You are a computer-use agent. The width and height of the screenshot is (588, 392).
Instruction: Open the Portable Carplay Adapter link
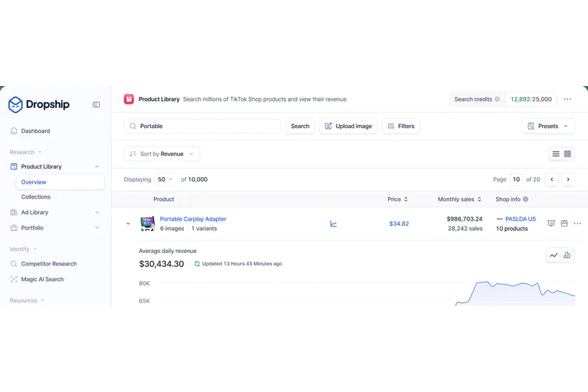tap(193, 219)
